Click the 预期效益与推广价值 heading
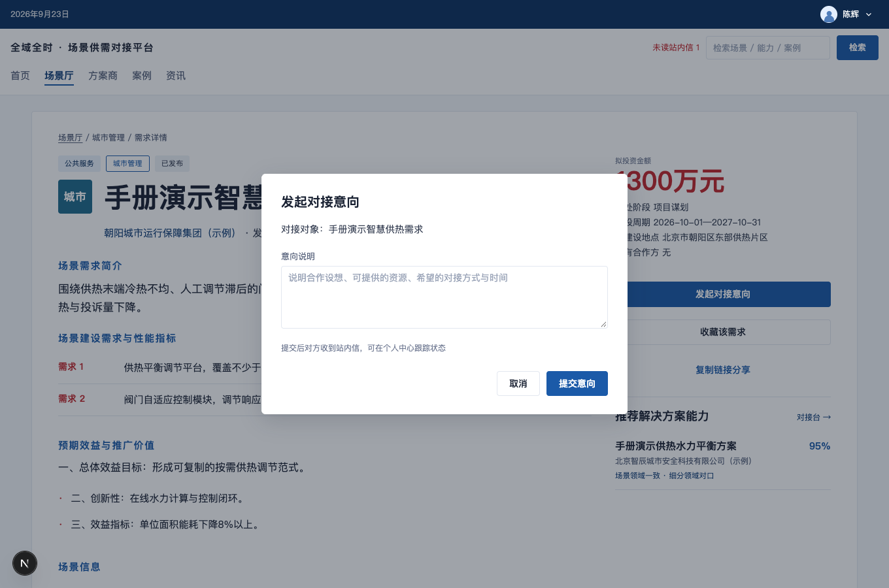 (x=107, y=446)
